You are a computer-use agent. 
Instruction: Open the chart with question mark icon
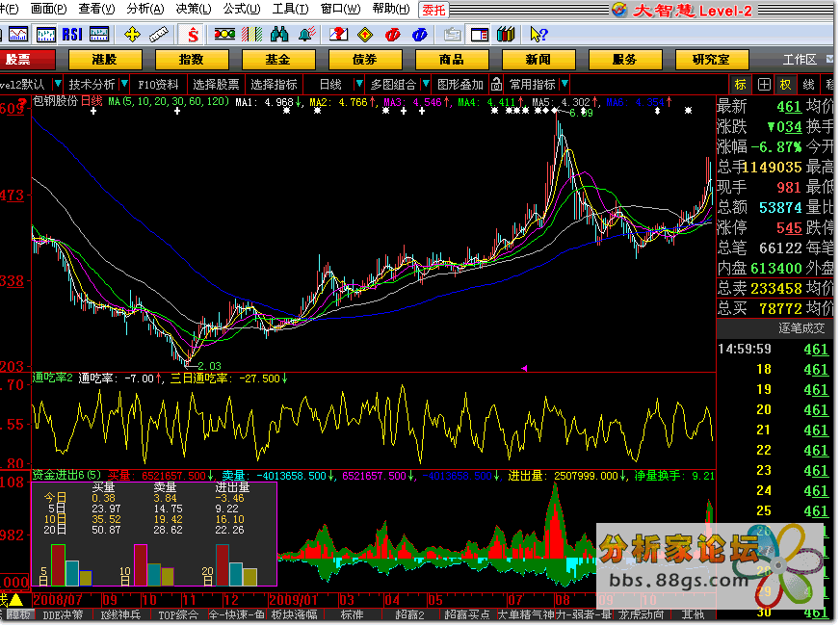pos(338,35)
